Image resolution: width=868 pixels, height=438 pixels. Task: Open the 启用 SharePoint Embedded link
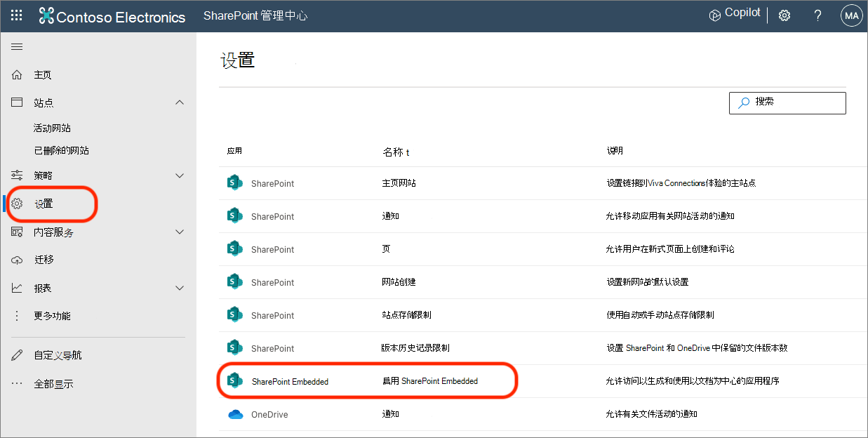pyautogui.click(x=428, y=380)
